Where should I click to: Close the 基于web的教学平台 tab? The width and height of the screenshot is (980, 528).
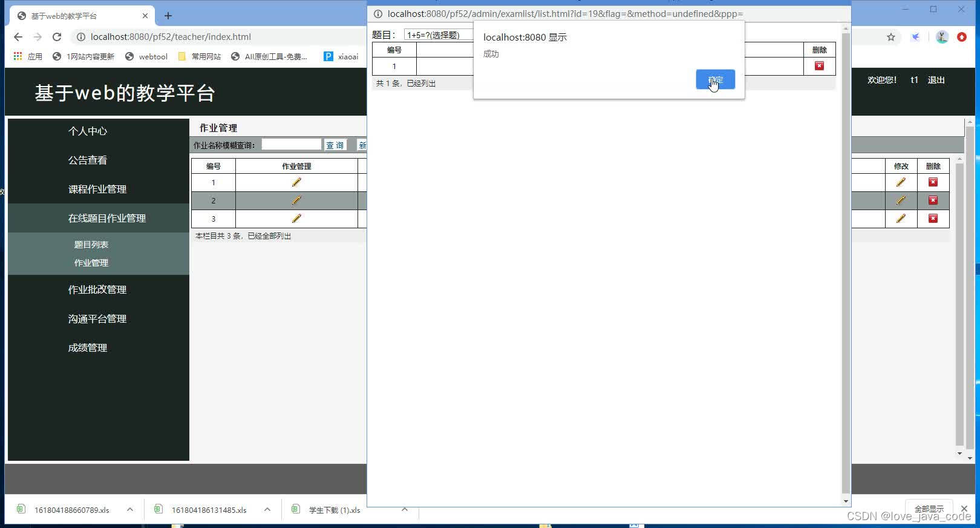[x=145, y=16]
